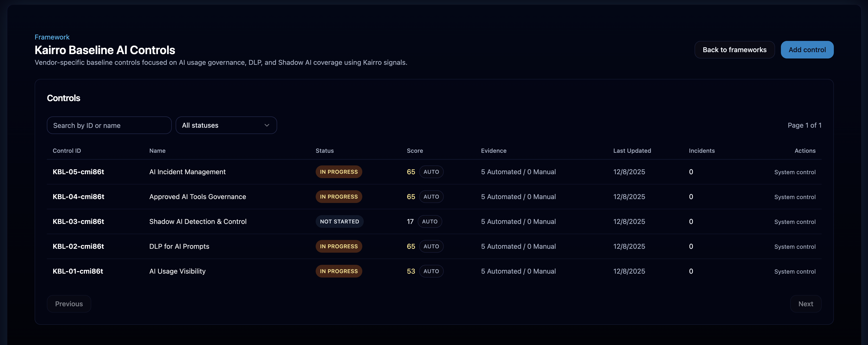Click the Next page button
Screen dimensions: 868x345
coord(805,304)
